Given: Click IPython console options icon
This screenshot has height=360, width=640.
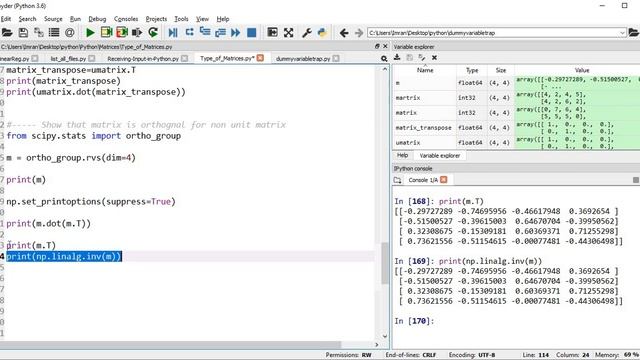Looking at the screenshot, I should click(x=636, y=180).
